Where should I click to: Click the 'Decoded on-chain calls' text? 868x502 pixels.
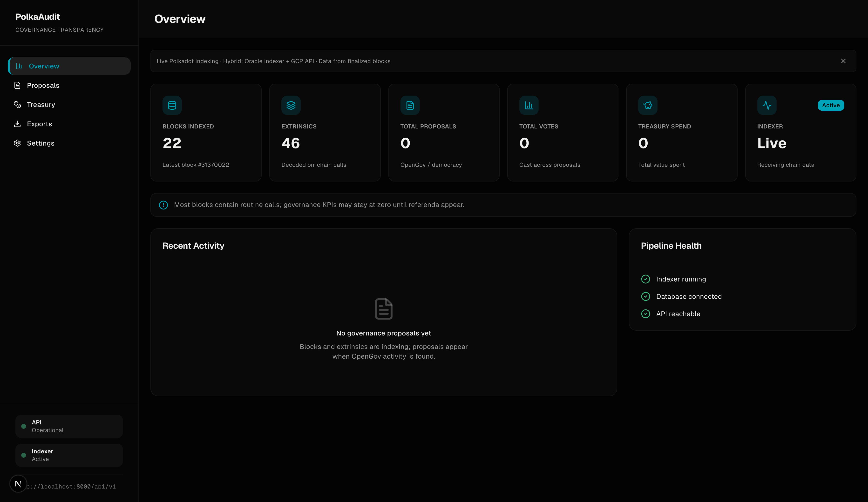pos(314,165)
